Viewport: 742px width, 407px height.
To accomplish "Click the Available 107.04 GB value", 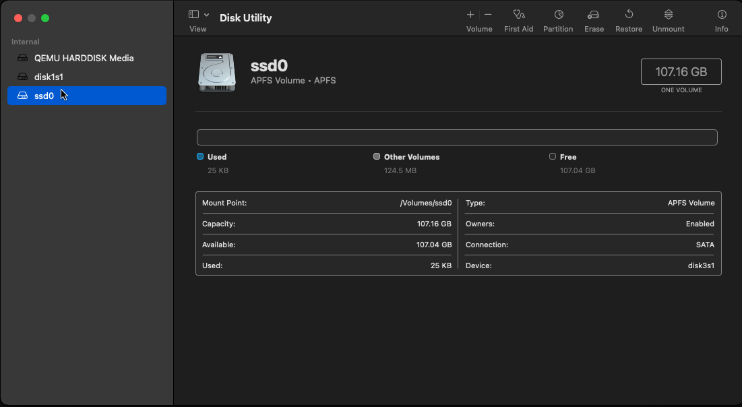I will click(434, 245).
